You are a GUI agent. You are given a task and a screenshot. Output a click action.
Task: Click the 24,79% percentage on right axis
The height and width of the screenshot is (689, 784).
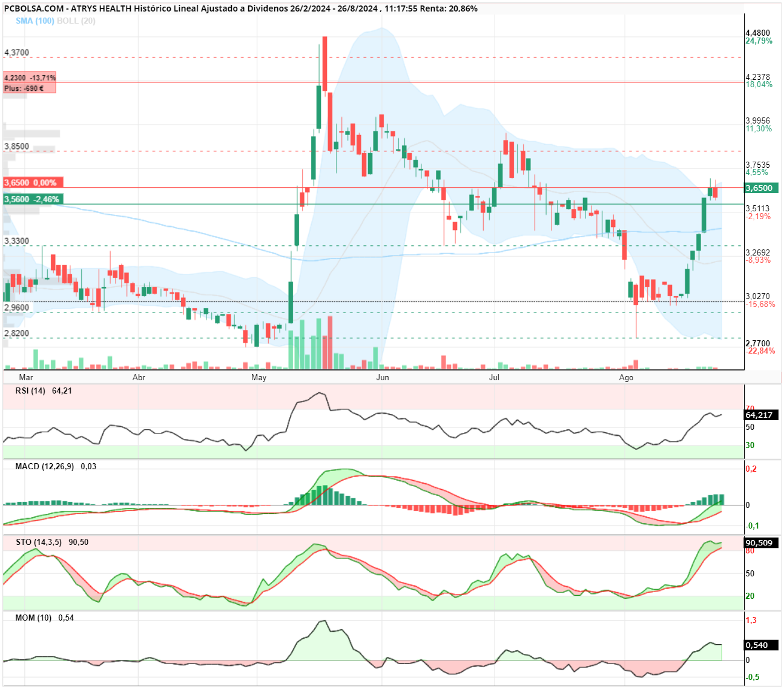[x=759, y=41]
